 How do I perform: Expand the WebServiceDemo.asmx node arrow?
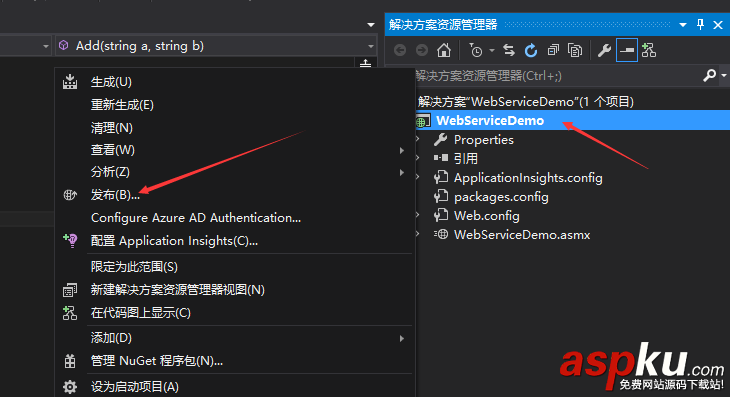(418, 234)
